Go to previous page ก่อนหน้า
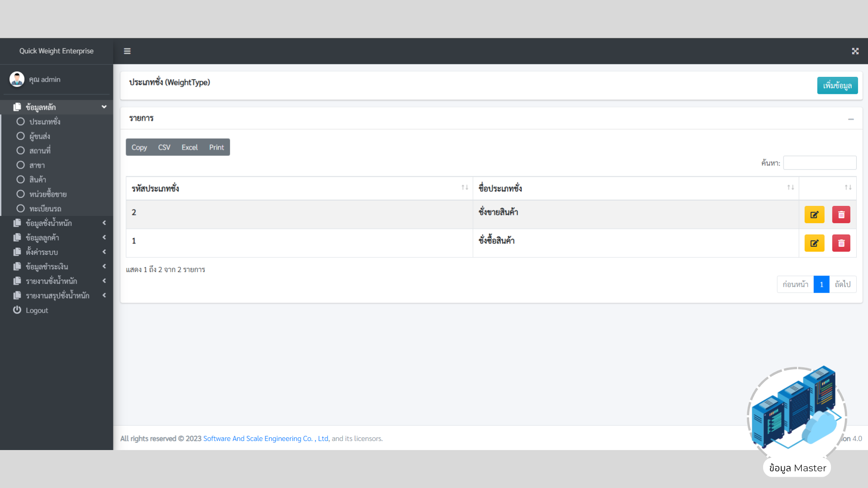Viewport: 868px width, 488px height. point(795,284)
